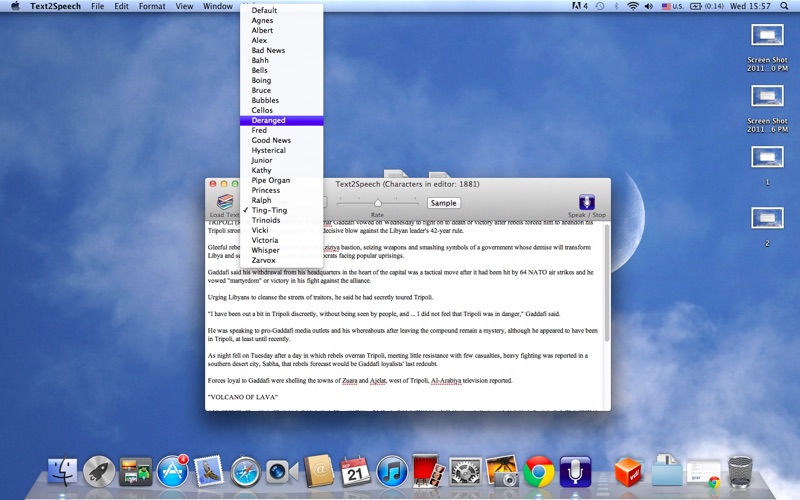
Task: Choose the Cellos voice
Action: click(x=282, y=110)
